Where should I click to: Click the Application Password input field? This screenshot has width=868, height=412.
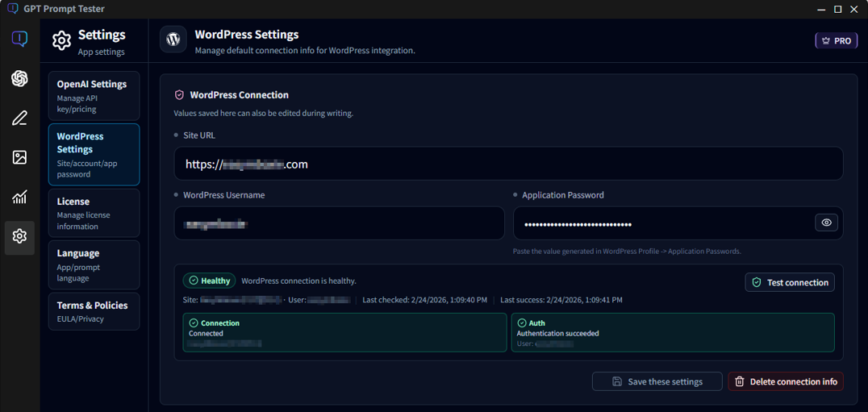678,223
